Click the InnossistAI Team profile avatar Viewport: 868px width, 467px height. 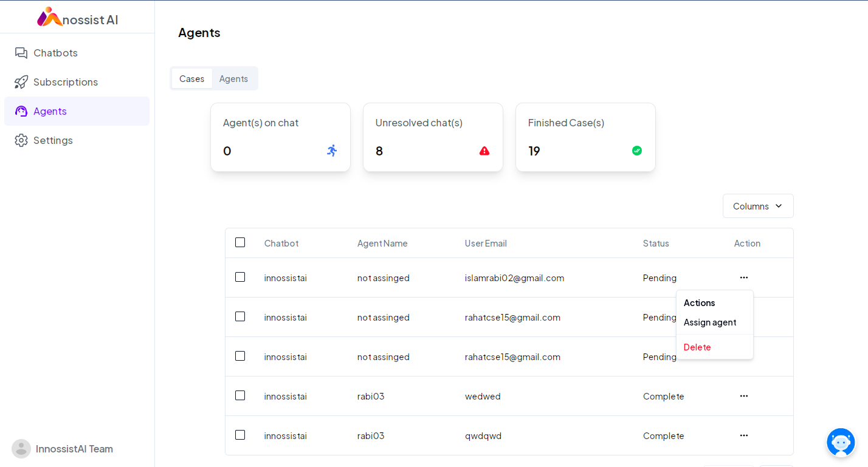click(21, 449)
